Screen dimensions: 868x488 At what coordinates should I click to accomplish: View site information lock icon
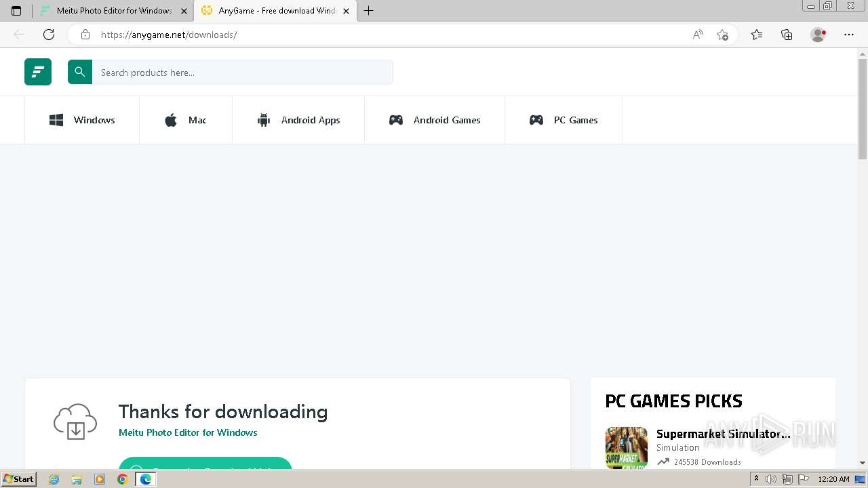pos(85,35)
